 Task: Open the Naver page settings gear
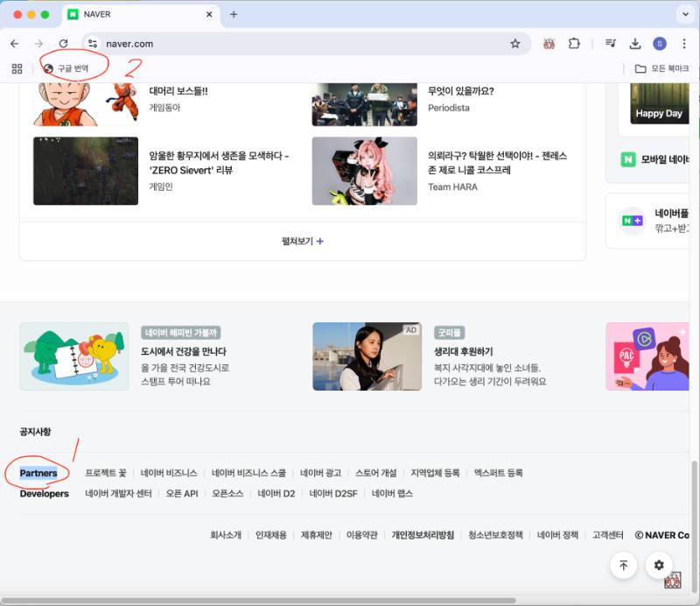tap(659, 565)
